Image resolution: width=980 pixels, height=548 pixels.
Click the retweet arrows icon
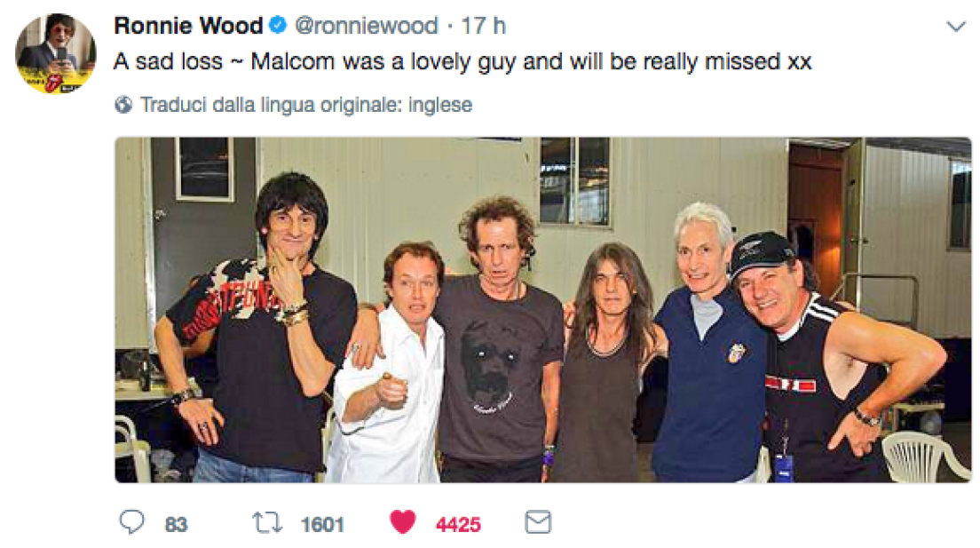pos(267,522)
